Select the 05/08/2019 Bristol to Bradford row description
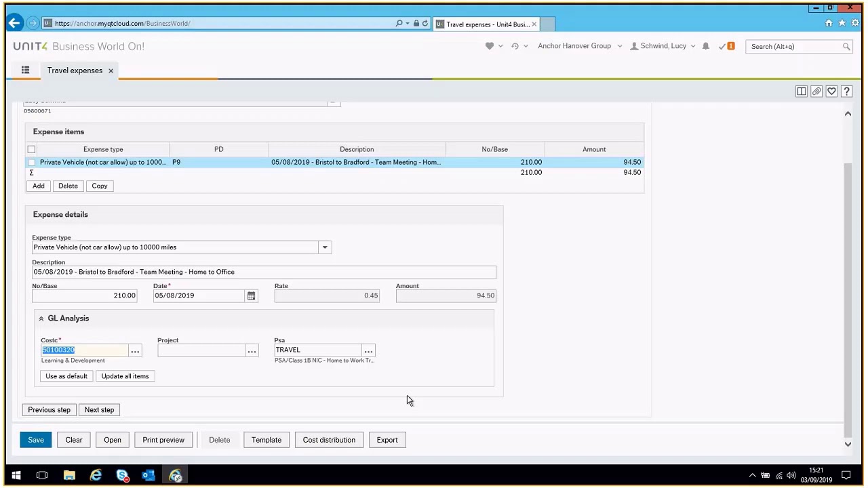868x488 pixels. pos(356,162)
